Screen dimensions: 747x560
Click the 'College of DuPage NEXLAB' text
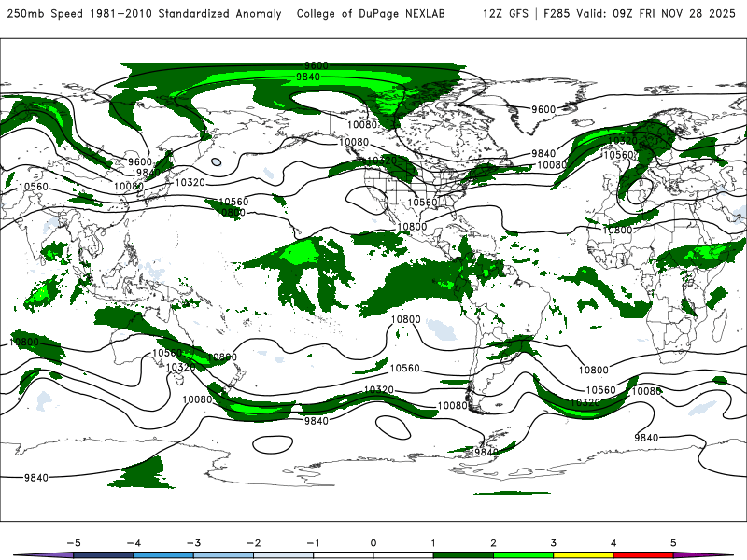tap(371, 14)
